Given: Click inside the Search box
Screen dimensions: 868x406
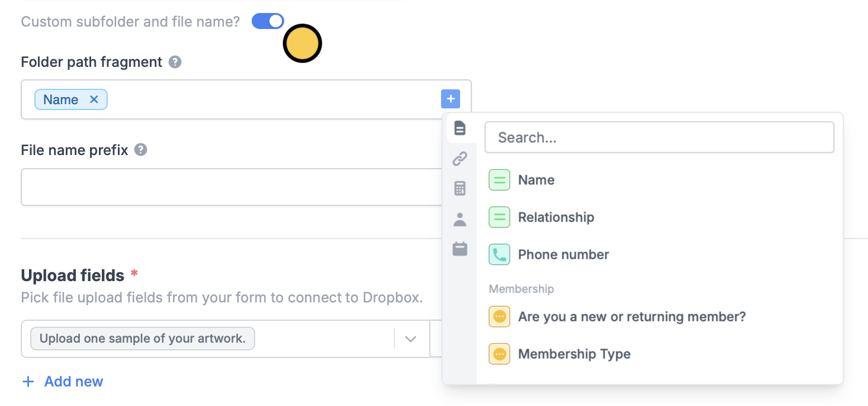Looking at the screenshot, I should pos(659,137).
